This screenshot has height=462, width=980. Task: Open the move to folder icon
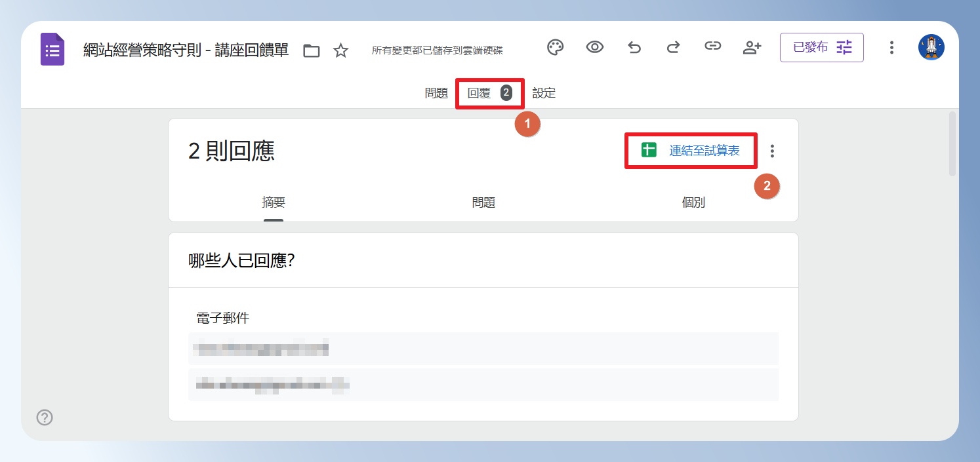pos(312,50)
